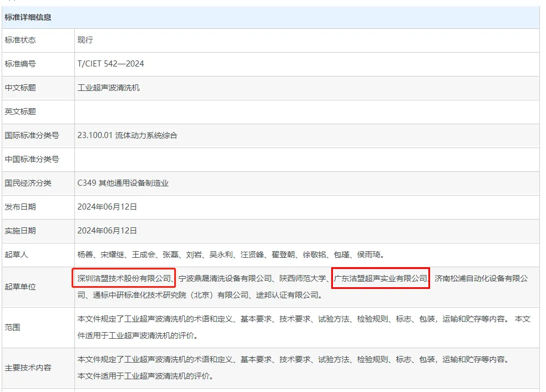The height and width of the screenshot is (392, 546).
Task: Click the drafter names in the 起草人 row
Action: pyautogui.click(x=231, y=255)
